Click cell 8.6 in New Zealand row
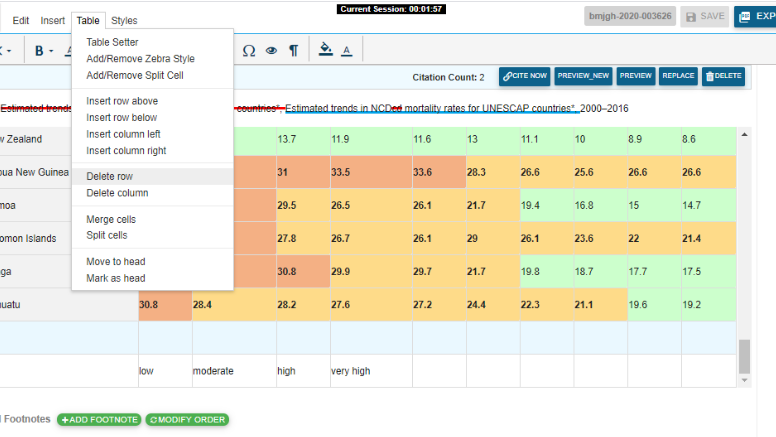Viewport: 776px width, 437px height. tap(709, 139)
